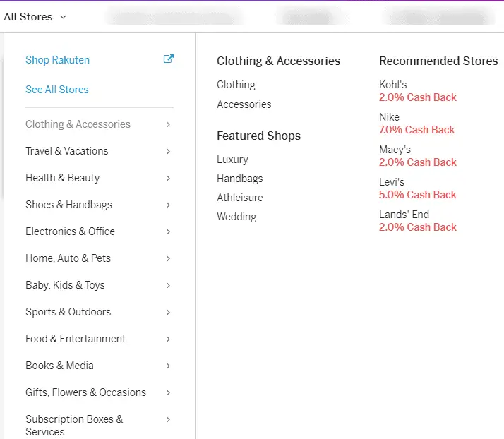The width and height of the screenshot is (504, 439).
Task: Select Baby, Kids & Toys category
Action: (65, 285)
